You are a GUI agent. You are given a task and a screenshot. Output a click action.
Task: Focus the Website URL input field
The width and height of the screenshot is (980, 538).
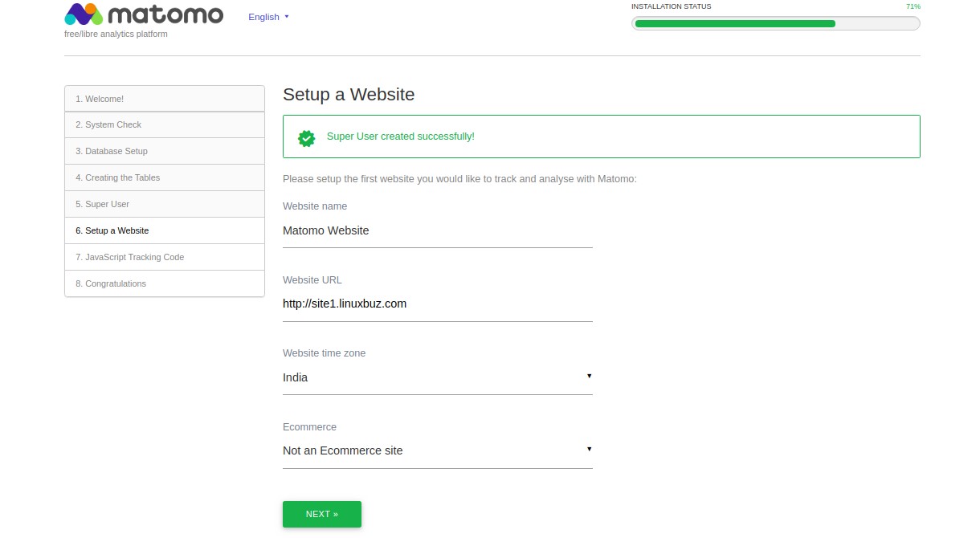[438, 304]
